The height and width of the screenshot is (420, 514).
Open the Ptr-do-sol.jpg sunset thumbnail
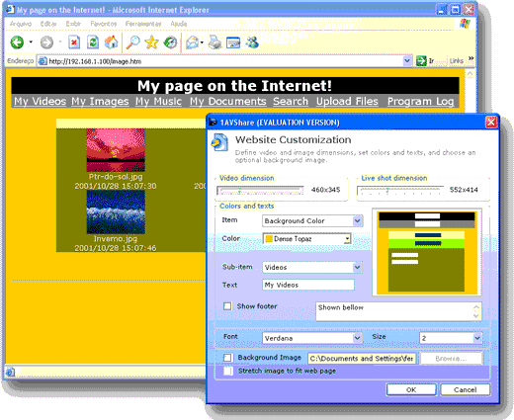click(116, 150)
